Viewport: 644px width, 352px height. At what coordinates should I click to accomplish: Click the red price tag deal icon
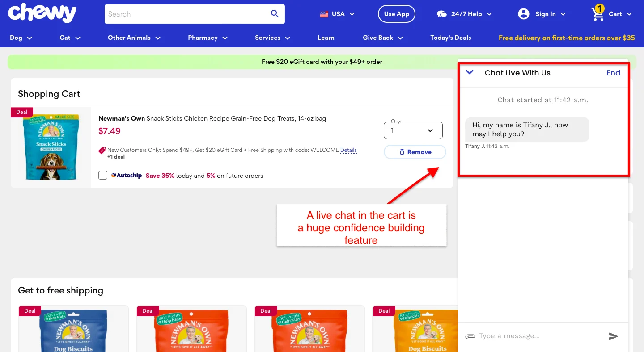click(x=102, y=151)
